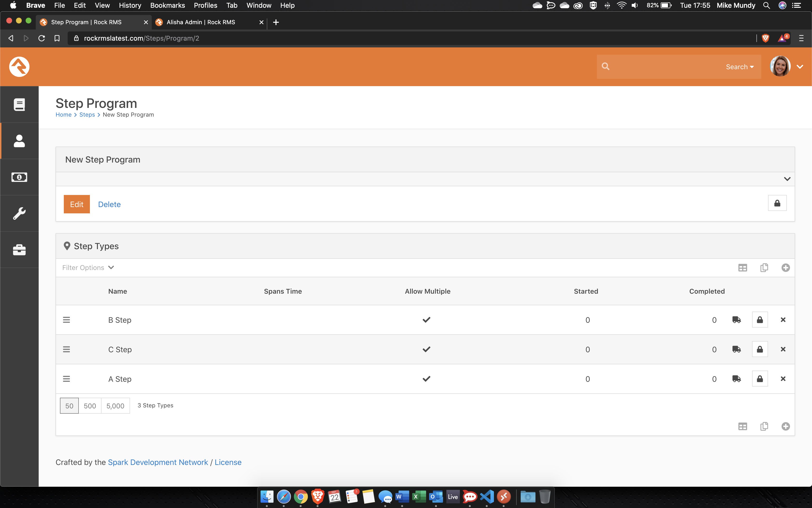Click the top merge template copy icon
The width and height of the screenshot is (812, 508).
click(x=764, y=268)
